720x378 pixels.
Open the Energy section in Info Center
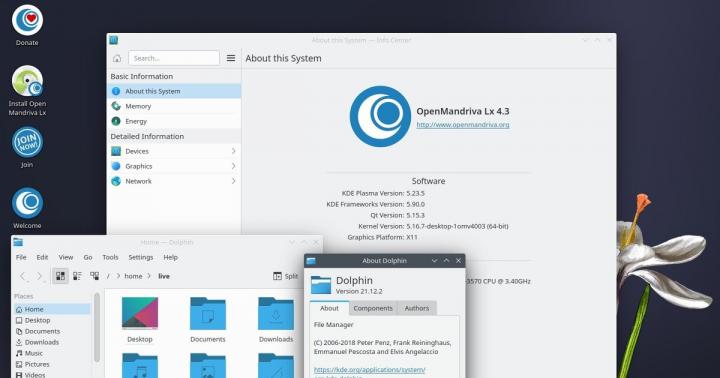click(x=174, y=121)
